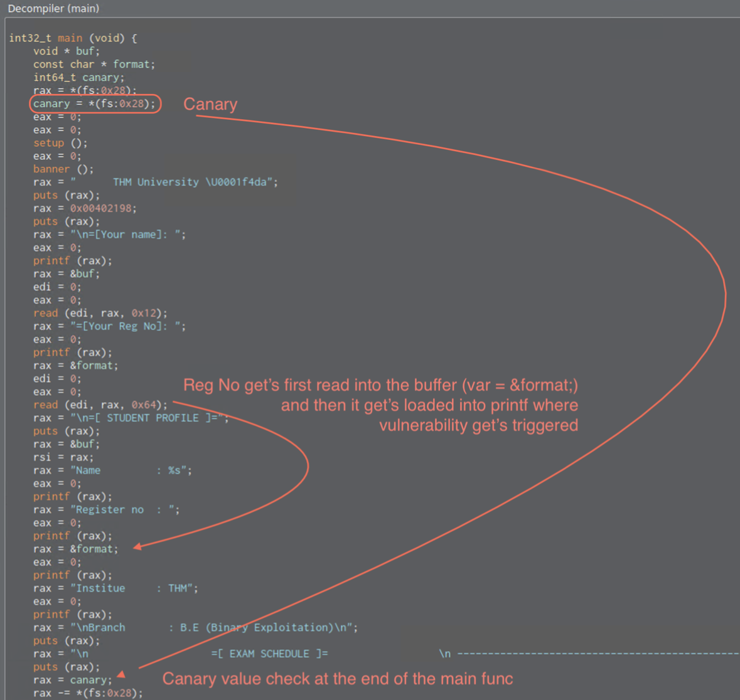Viewport: 740px width, 700px height.
Task: Click the const char * format declaration
Action: (94, 64)
